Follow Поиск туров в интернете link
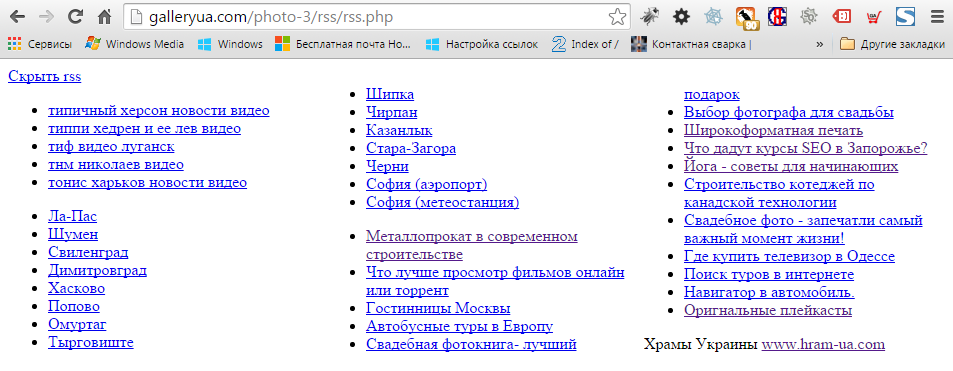The width and height of the screenshot is (953, 371). tap(769, 274)
